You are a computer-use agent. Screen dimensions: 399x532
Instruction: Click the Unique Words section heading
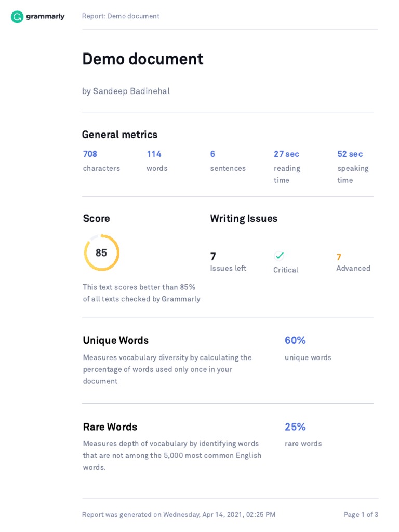click(x=116, y=341)
